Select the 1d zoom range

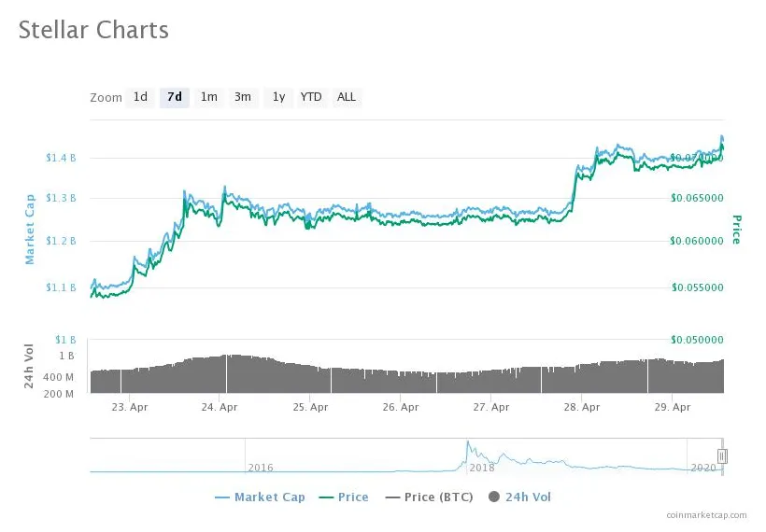coord(140,97)
